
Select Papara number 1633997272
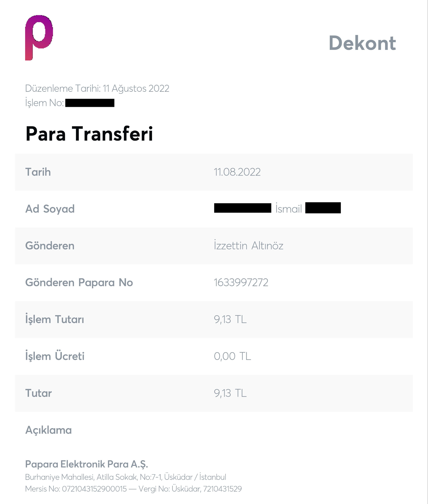click(241, 283)
